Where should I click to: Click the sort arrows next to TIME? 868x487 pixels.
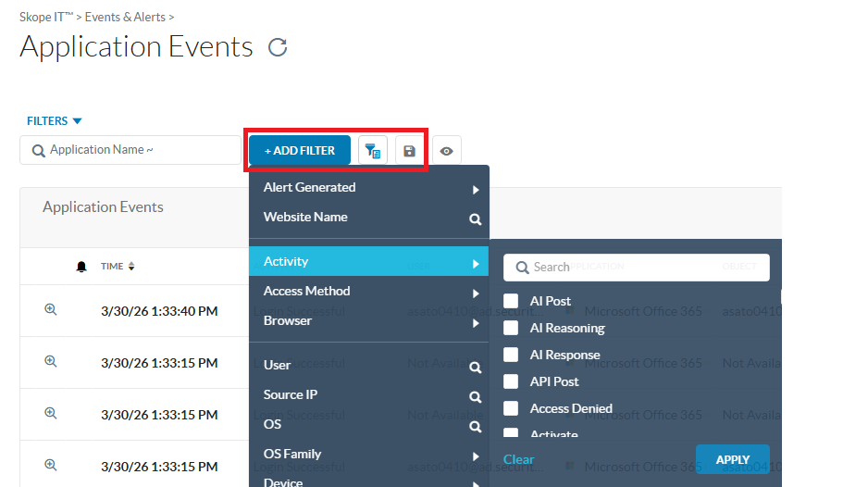(x=131, y=267)
